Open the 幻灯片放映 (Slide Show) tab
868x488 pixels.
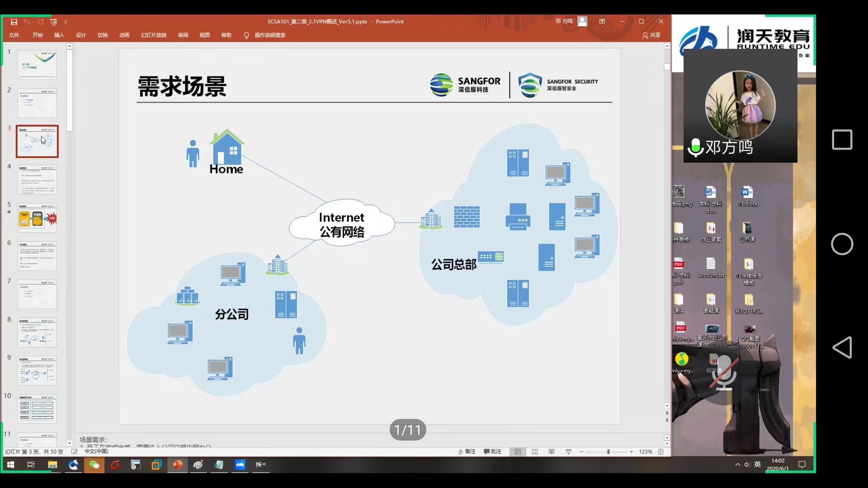[x=154, y=35]
